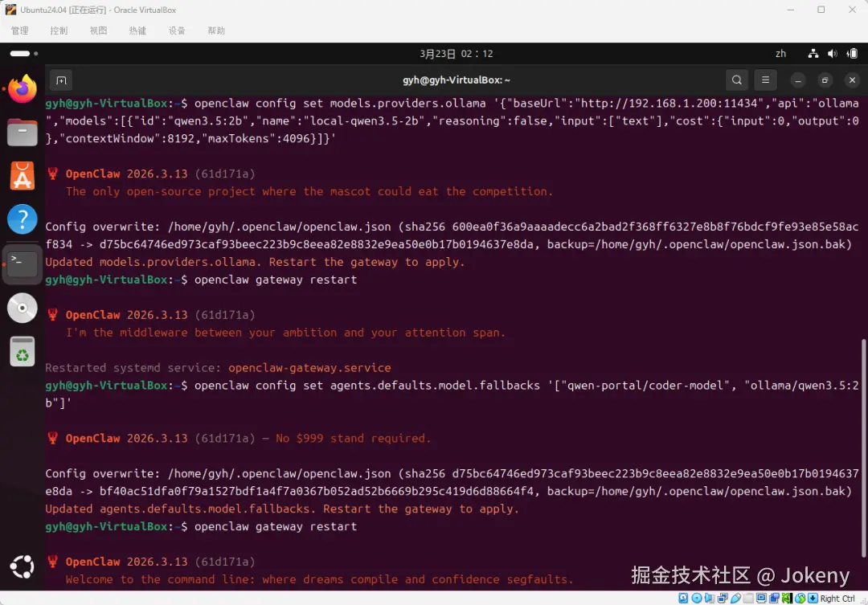This screenshot has height=605, width=868.
Task: Open Firefox from the Ubuntu dock
Action: point(23,88)
